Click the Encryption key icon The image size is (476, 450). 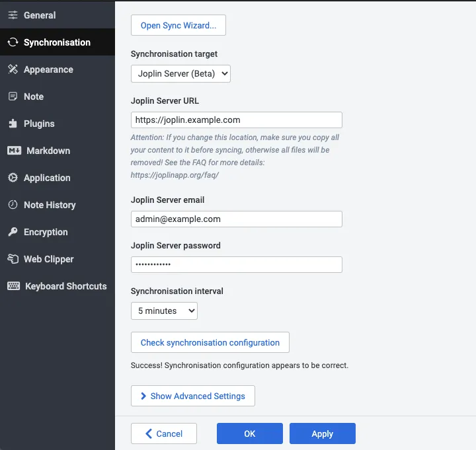coord(13,232)
